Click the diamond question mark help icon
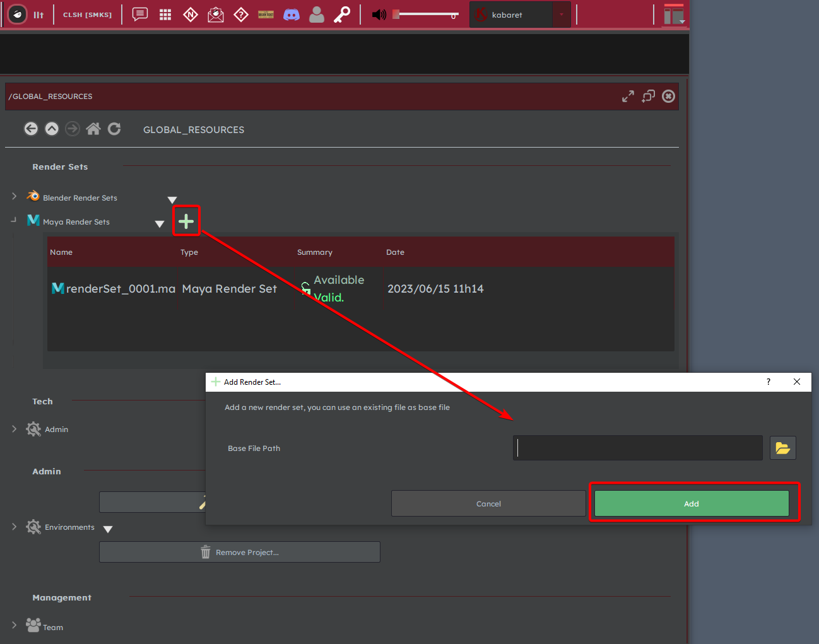819x644 pixels. [241, 15]
